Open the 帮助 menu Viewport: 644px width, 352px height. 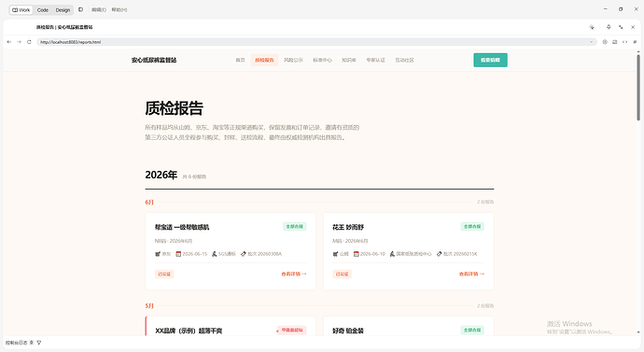(x=119, y=10)
